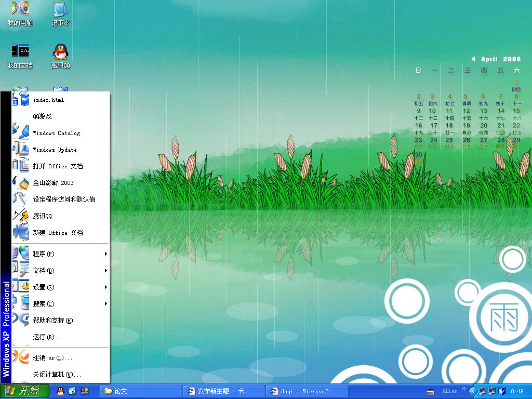Click the Allen label on taskbar
Screen dimensions: 532x399
(x=450, y=391)
